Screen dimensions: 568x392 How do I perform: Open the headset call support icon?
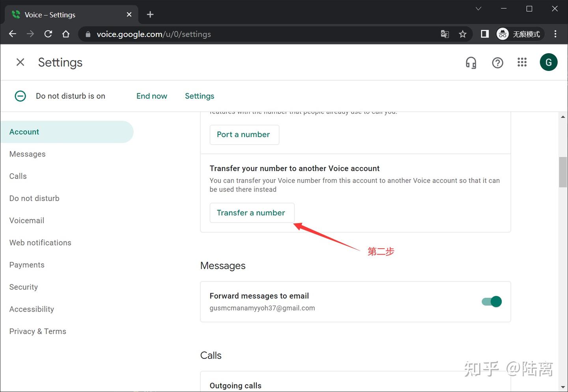[471, 63]
